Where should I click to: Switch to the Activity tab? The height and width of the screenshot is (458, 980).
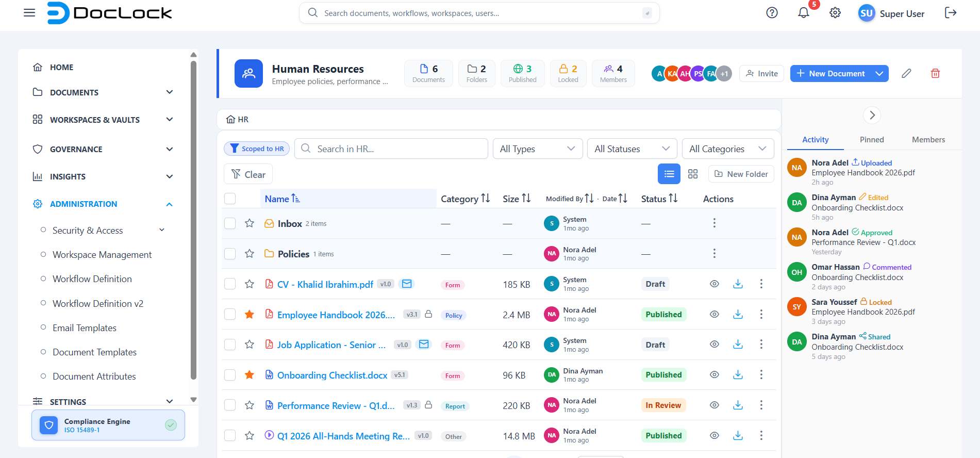[816, 140]
